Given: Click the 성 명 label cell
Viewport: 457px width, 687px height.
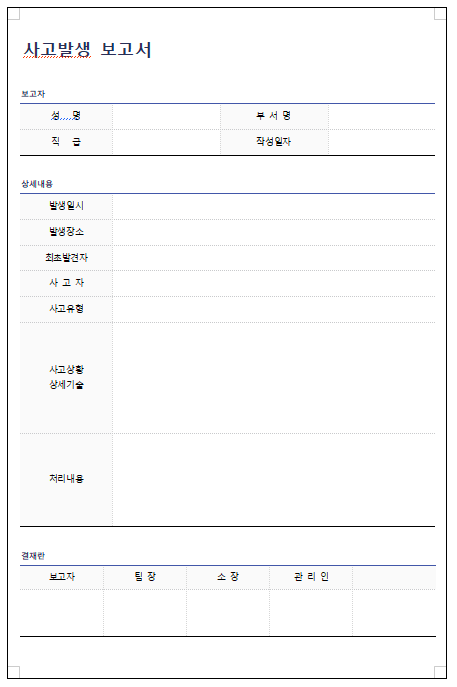Looking at the screenshot, I should click(x=66, y=117).
